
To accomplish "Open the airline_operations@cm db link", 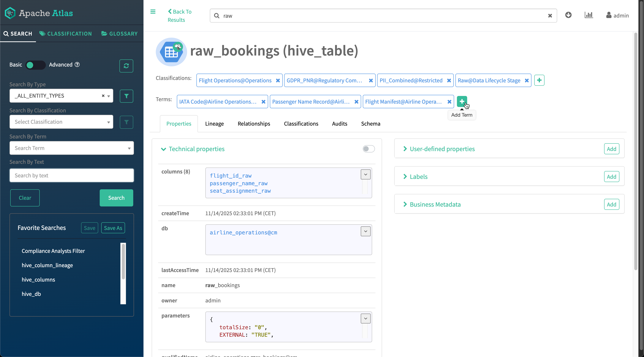I will pyautogui.click(x=243, y=233).
